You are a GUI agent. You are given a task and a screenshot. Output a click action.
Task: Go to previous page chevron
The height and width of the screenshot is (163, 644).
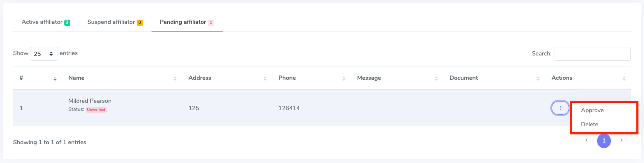587,140
